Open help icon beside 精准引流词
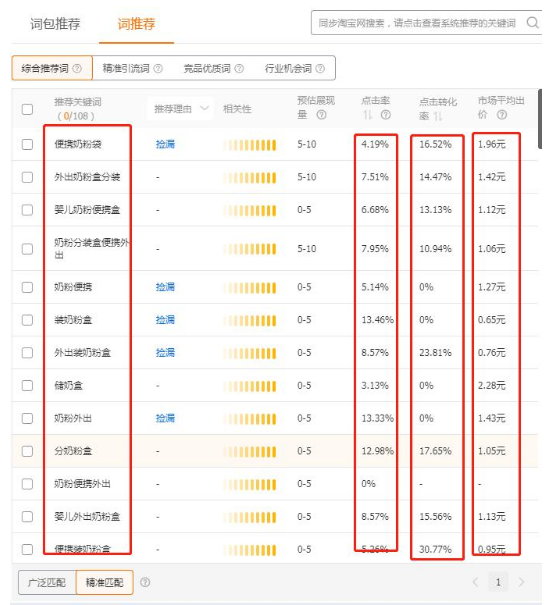Viewport: 550px width, 605px height. (158, 68)
